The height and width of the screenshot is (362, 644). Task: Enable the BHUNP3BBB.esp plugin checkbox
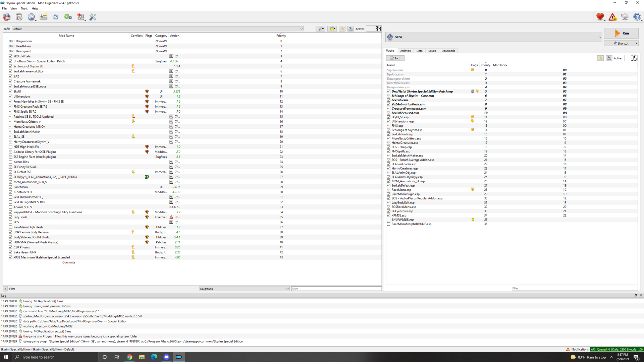tap(388, 220)
